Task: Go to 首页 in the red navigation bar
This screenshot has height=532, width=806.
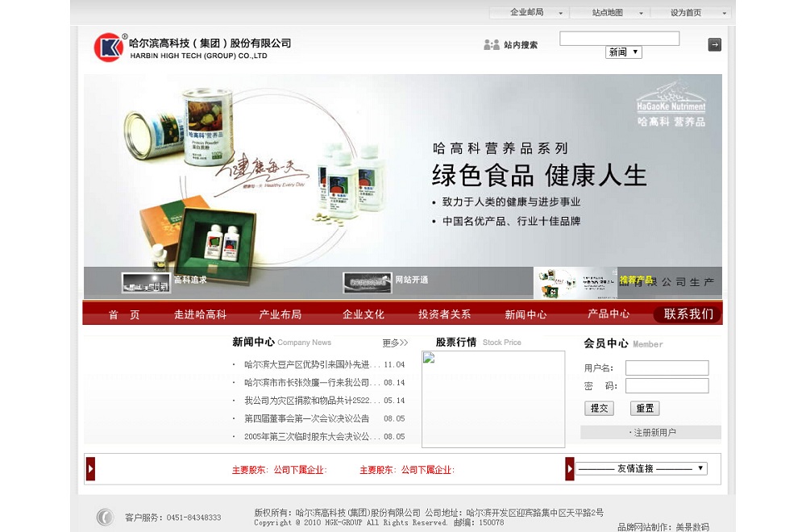Action: [124, 314]
